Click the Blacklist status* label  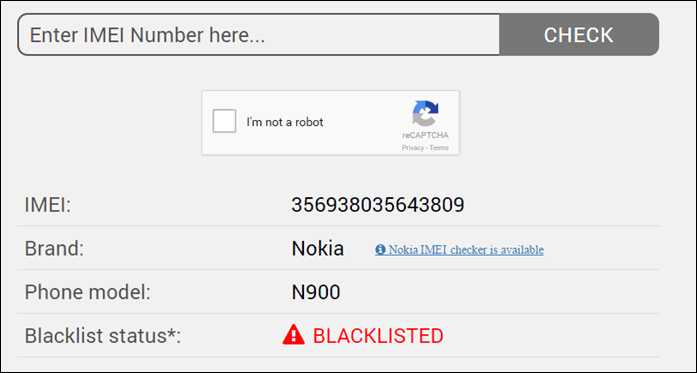coord(103,336)
